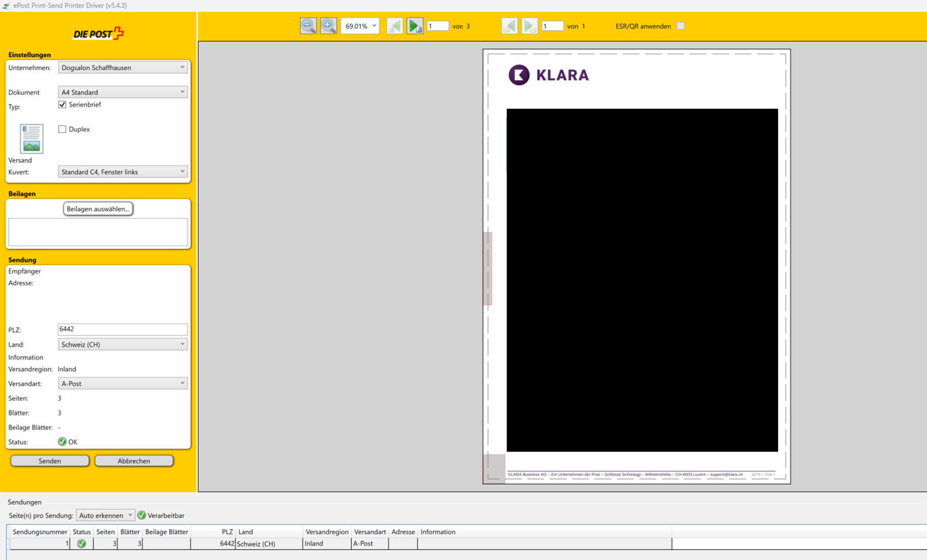Image resolution: width=927 pixels, height=560 pixels.
Task: Open the zoom percentage dropdown
Action: 360,26
